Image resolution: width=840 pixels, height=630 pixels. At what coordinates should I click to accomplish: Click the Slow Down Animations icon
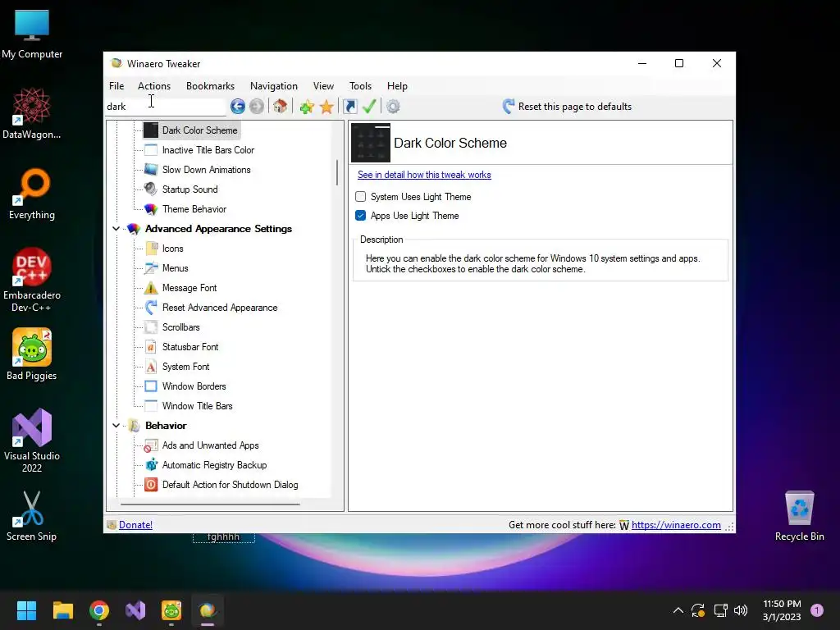[x=151, y=169]
